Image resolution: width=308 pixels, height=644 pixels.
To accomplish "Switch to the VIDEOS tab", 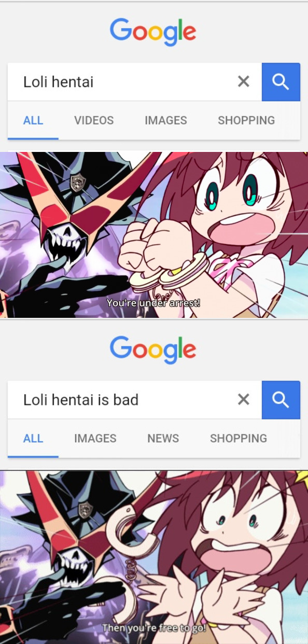I will (94, 120).
